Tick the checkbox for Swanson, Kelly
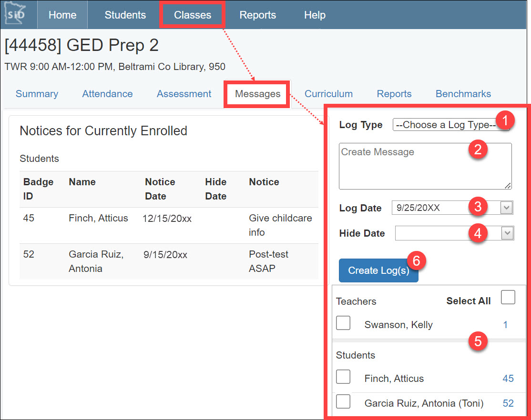This screenshot has height=420, width=531. point(343,323)
